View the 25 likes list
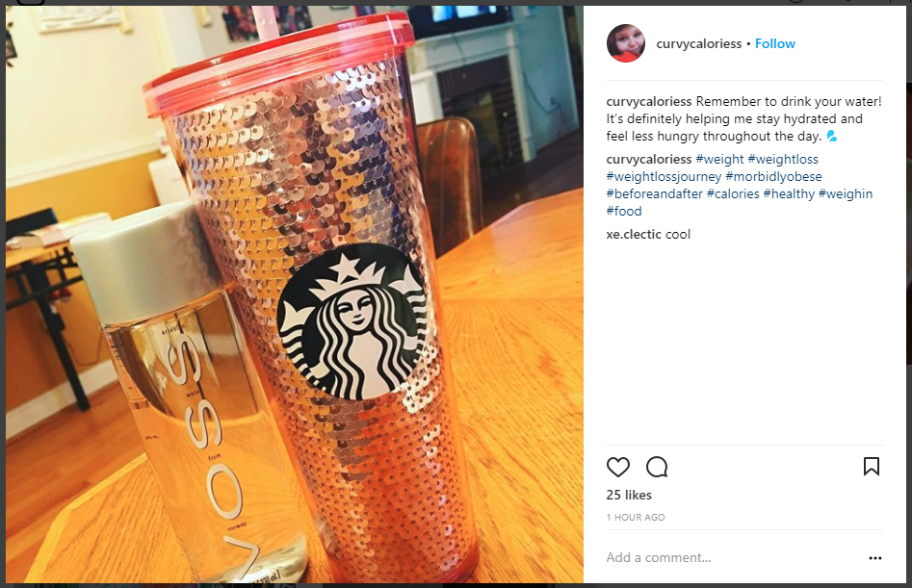 [x=629, y=495]
